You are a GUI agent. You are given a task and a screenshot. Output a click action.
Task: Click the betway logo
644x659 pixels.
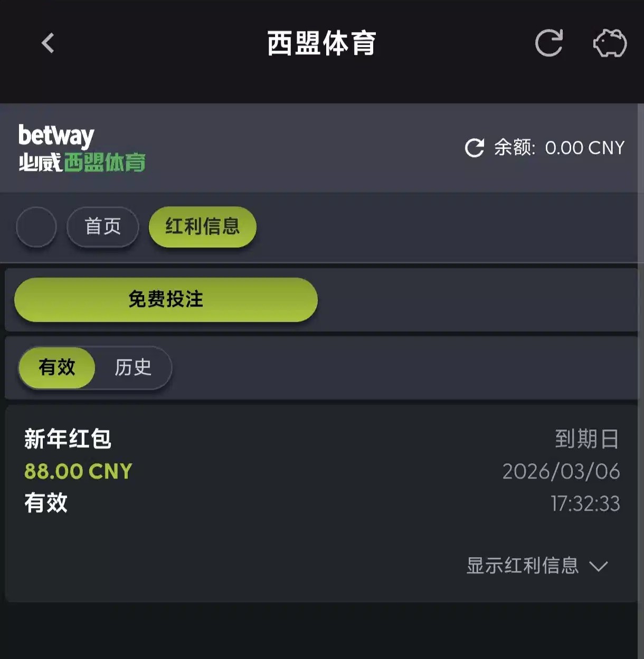click(56, 136)
